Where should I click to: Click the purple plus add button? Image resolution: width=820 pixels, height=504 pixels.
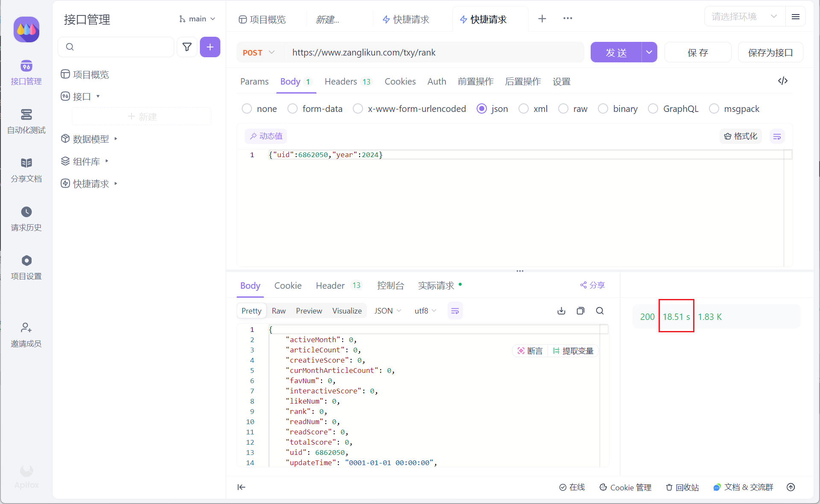tap(210, 47)
